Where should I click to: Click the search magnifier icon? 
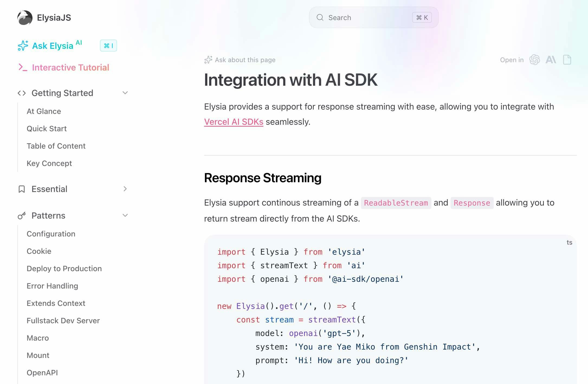[x=320, y=17]
